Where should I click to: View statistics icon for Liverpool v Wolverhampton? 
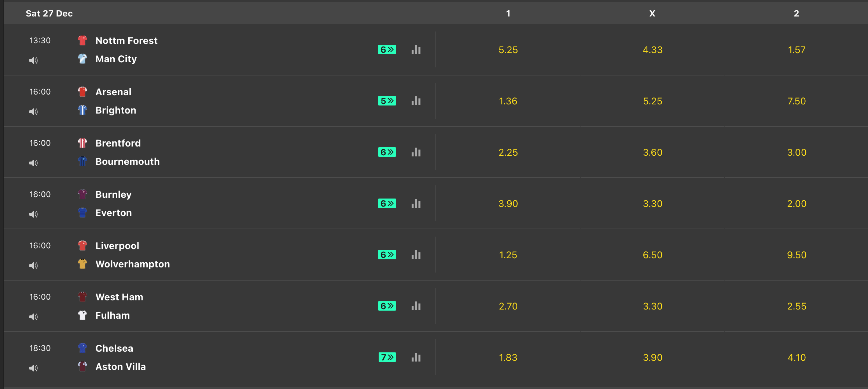[416, 255]
